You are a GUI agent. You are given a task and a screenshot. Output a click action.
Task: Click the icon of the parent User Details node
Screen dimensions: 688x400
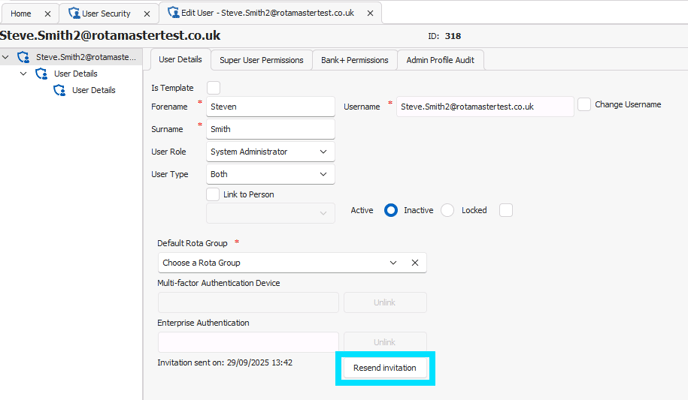pos(42,74)
